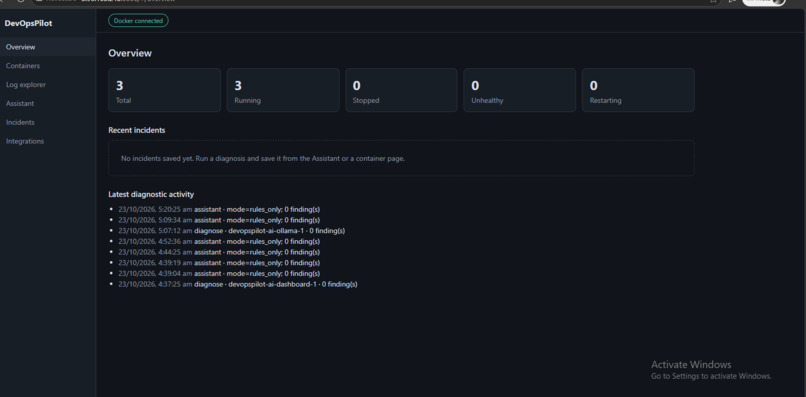Click the Latest diagnostic activity heading
This screenshot has width=806, height=397.
pyautogui.click(x=151, y=194)
